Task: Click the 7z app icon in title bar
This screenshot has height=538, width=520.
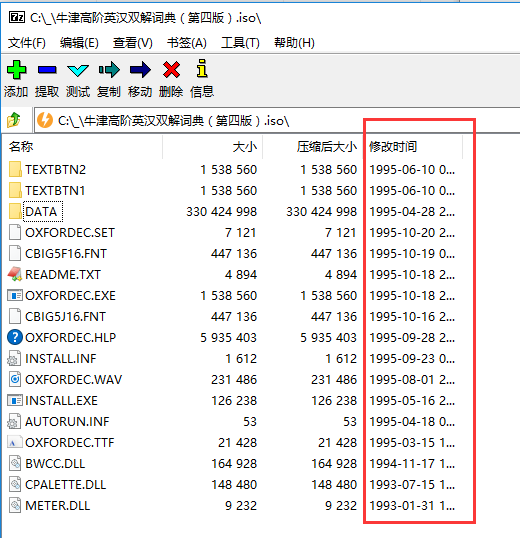Action: point(16,17)
